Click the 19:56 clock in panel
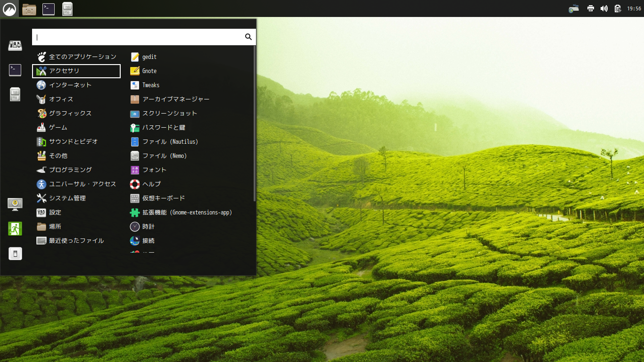 pyautogui.click(x=634, y=8)
